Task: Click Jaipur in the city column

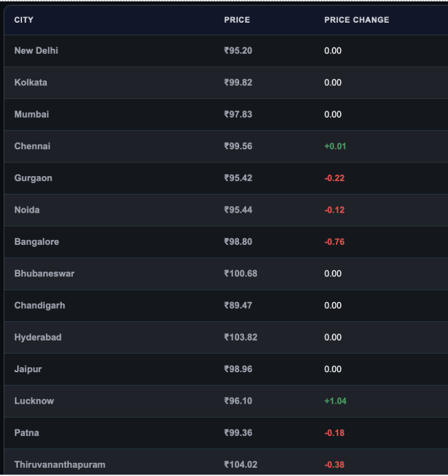Action: (x=28, y=369)
